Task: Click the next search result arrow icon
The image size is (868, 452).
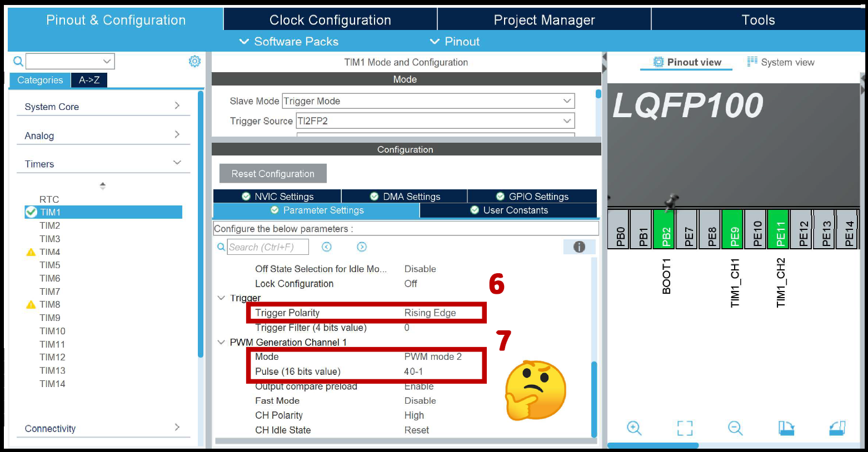Action: click(x=362, y=247)
